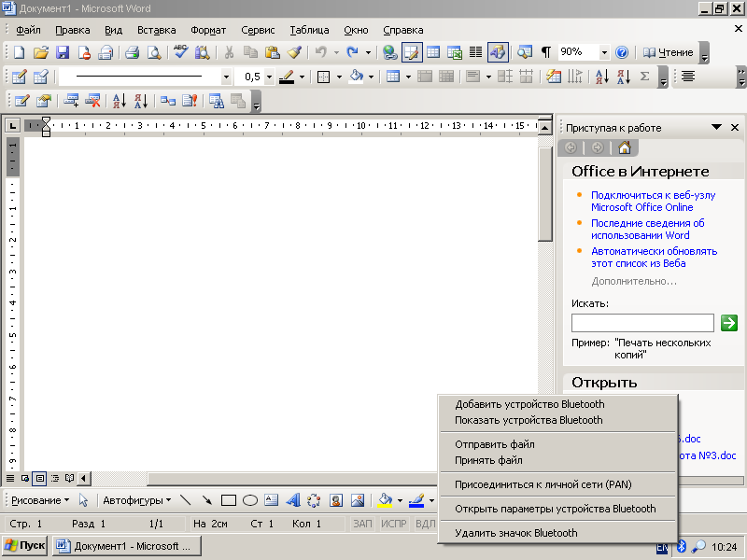Open the Автофигуры menu
The width and height of the screenshot is (747, 560).
coord(136,500)
